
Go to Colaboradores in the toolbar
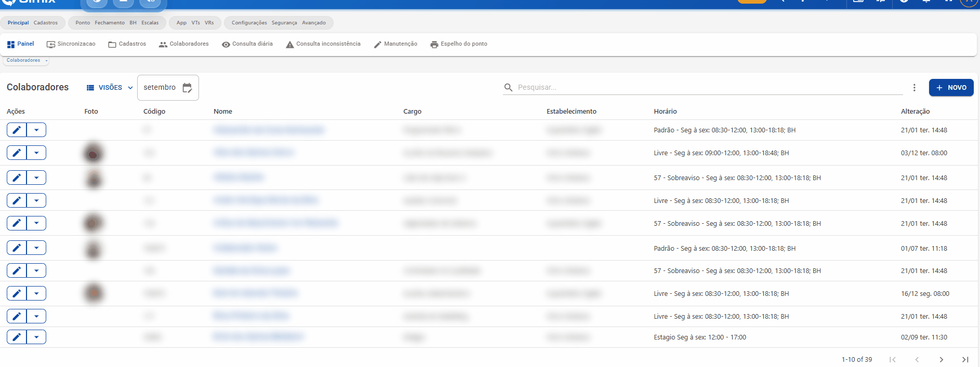coord(184,44)
